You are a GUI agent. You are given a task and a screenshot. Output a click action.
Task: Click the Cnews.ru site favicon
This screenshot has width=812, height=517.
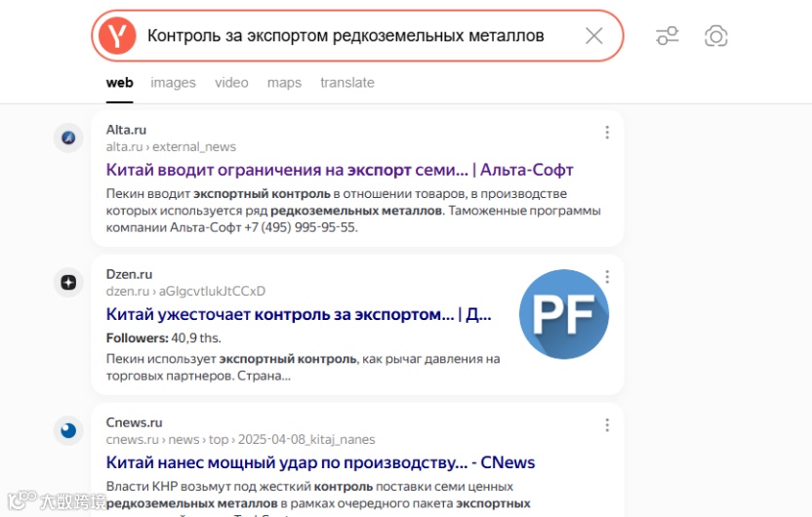pyautogui.click(x=68, y=430)
